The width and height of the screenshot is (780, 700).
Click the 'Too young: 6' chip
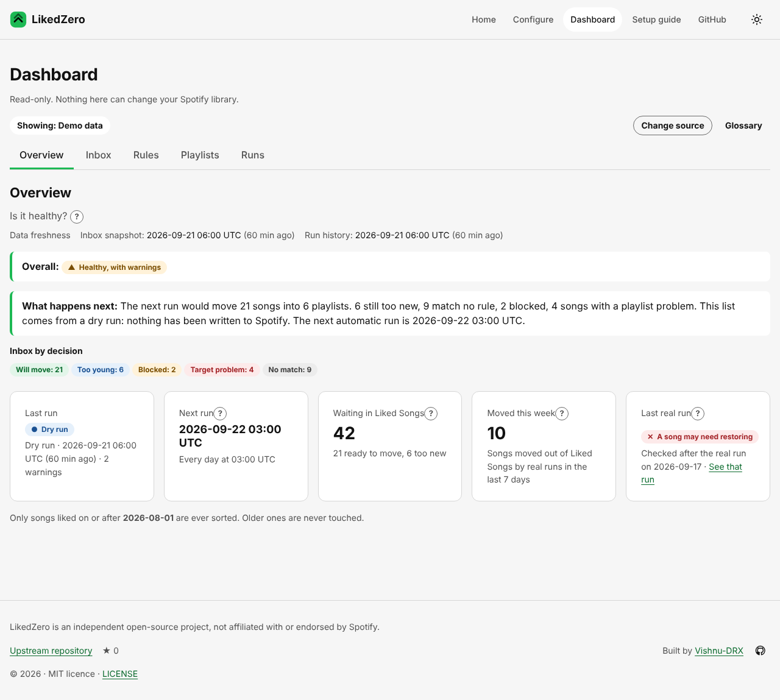coord(101,370)
